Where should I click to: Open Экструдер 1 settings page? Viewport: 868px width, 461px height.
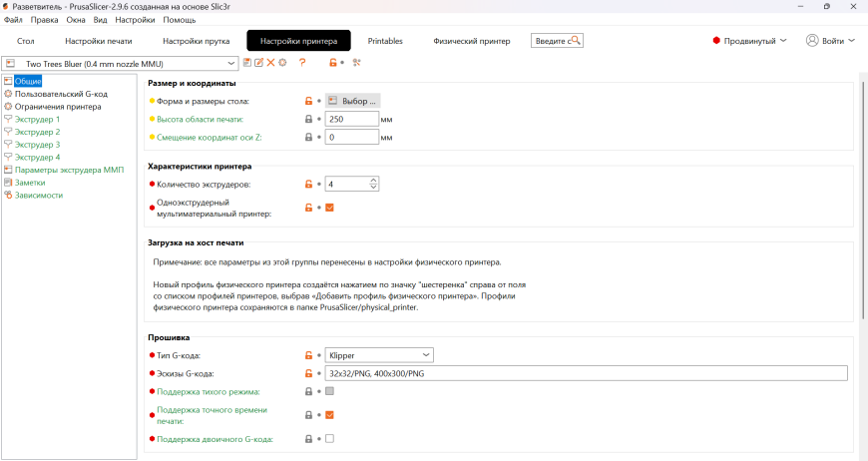37,120
